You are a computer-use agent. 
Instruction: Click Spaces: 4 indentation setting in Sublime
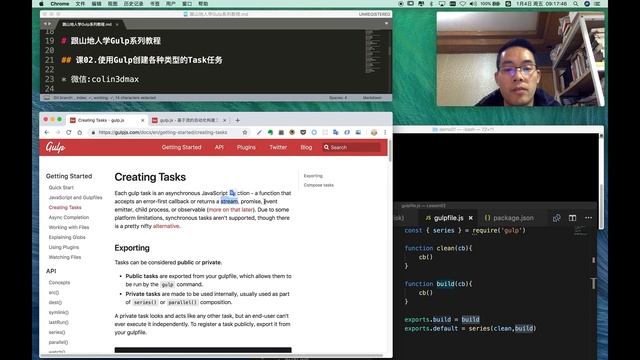(338, 98)
